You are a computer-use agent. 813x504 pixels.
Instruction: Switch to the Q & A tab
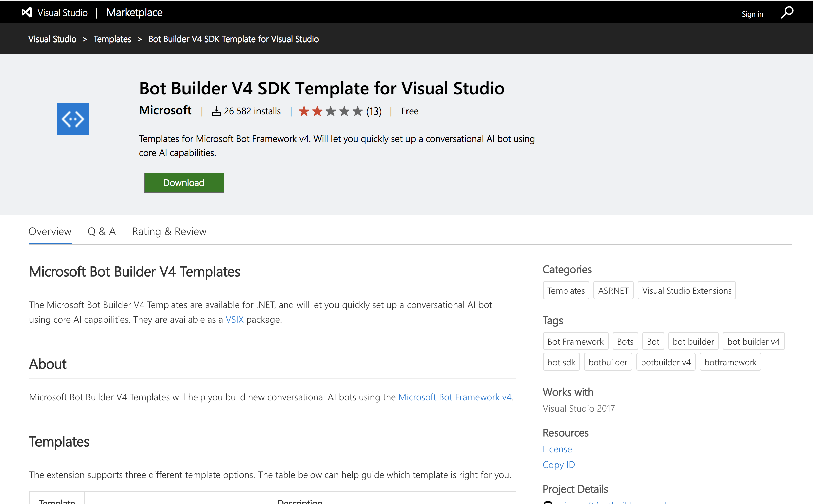click(101, 231)
